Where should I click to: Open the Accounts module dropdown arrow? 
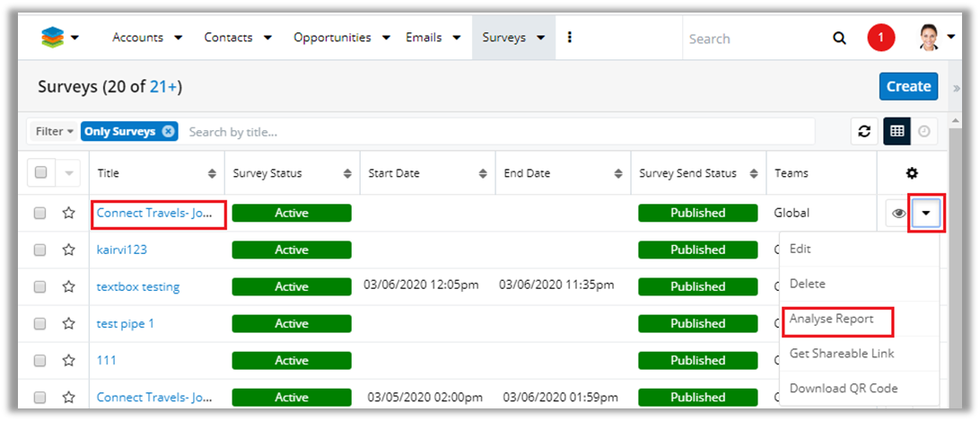point(178,38)
